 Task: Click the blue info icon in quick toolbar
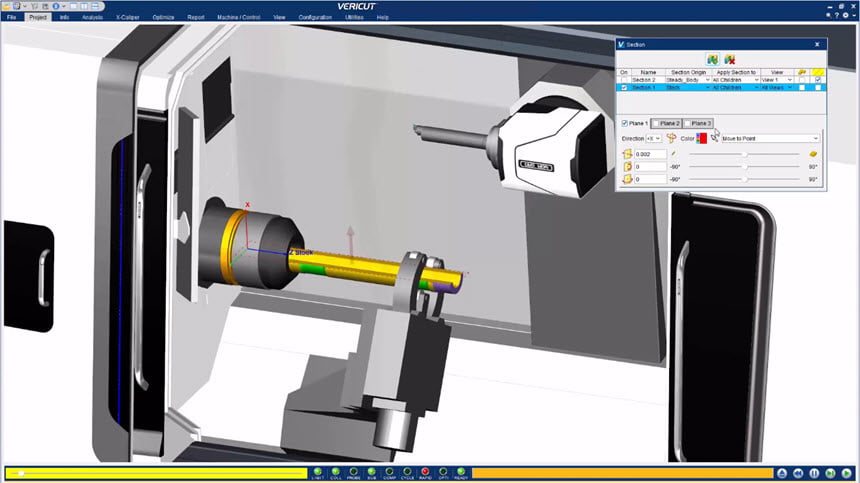[x=56, y=6]
